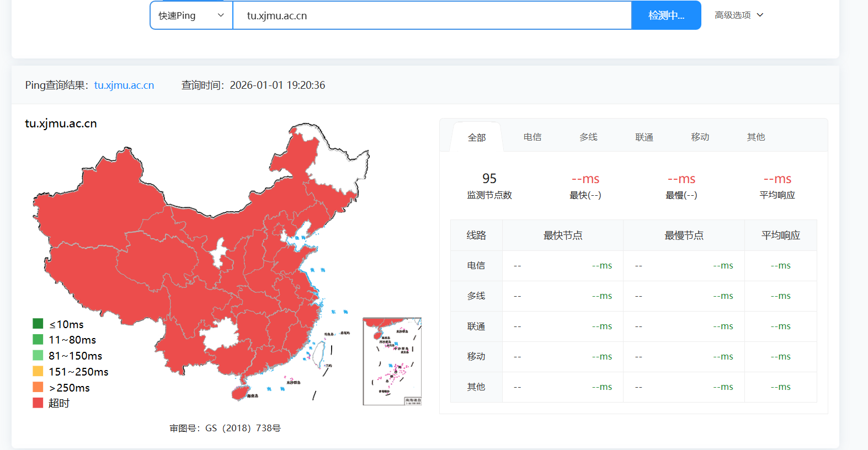Select the 其他 tab
The width and height of the screenshot is (868, 450).
(x=755, y=137)
